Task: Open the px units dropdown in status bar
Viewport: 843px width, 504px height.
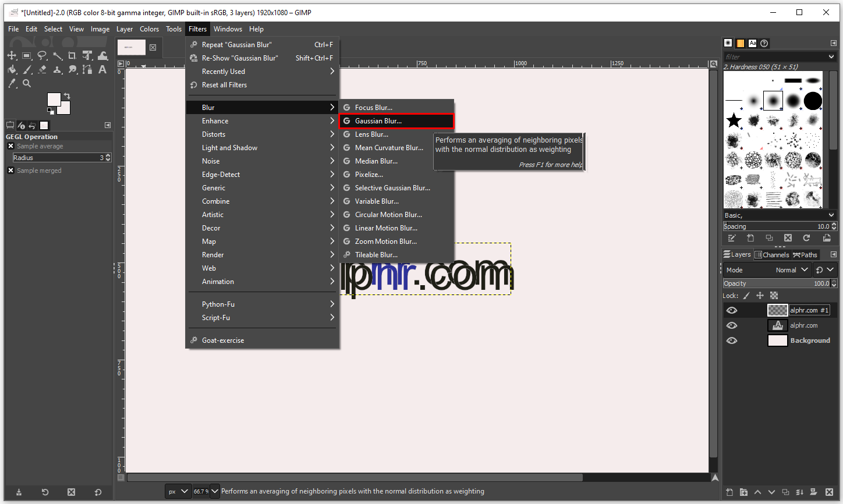Action: tap(178, 491)
